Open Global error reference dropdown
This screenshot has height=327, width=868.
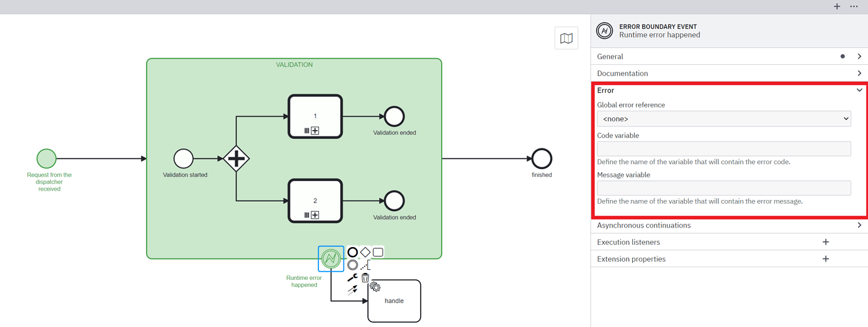point(724,119)
